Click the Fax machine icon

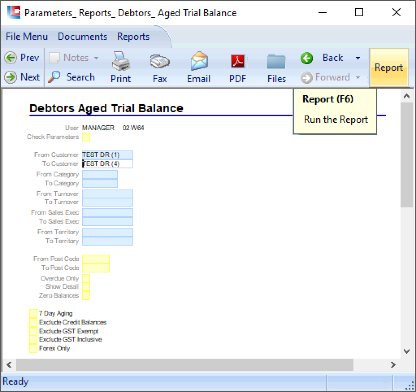coord(160,61)
